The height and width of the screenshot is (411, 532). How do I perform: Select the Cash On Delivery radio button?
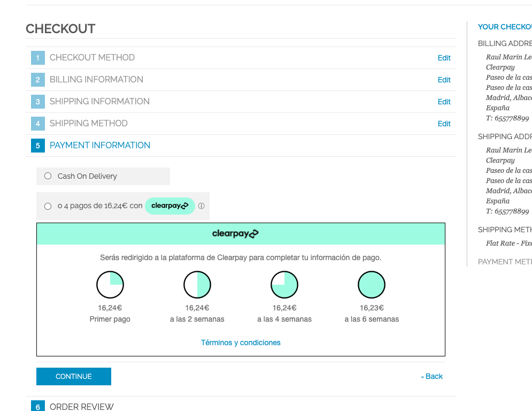pyautogui.click(x=48, y=176)
